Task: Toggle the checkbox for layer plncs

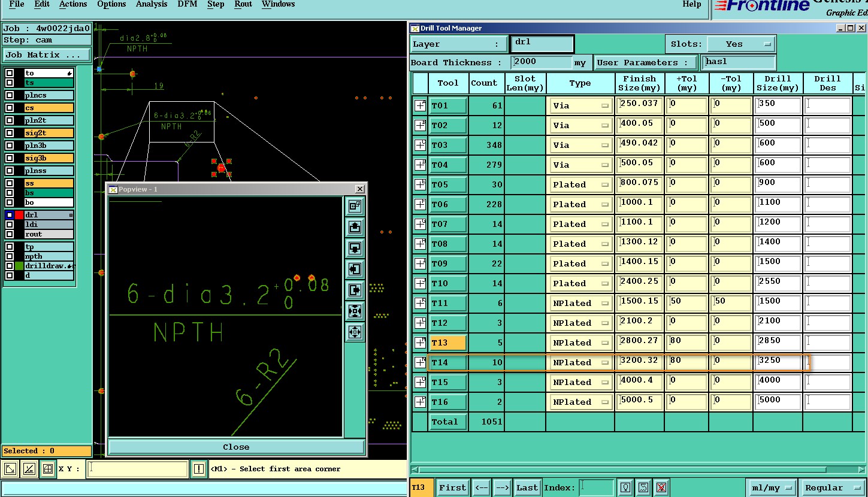Action: coord(10,95)
